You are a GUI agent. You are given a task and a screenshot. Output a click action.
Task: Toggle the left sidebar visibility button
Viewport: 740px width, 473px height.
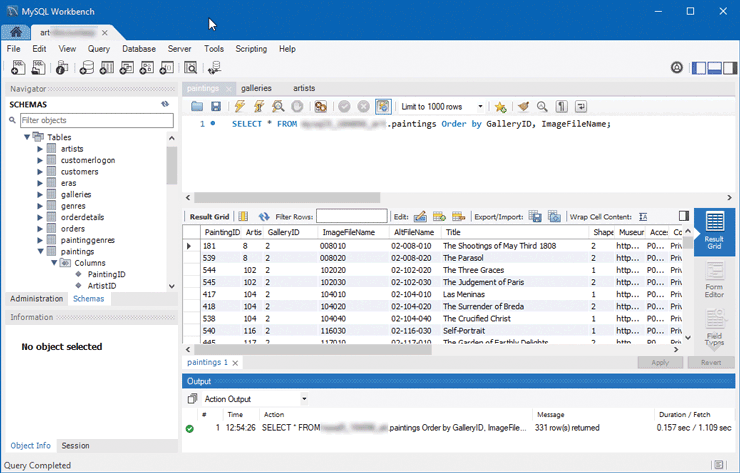tap(699, 68)
